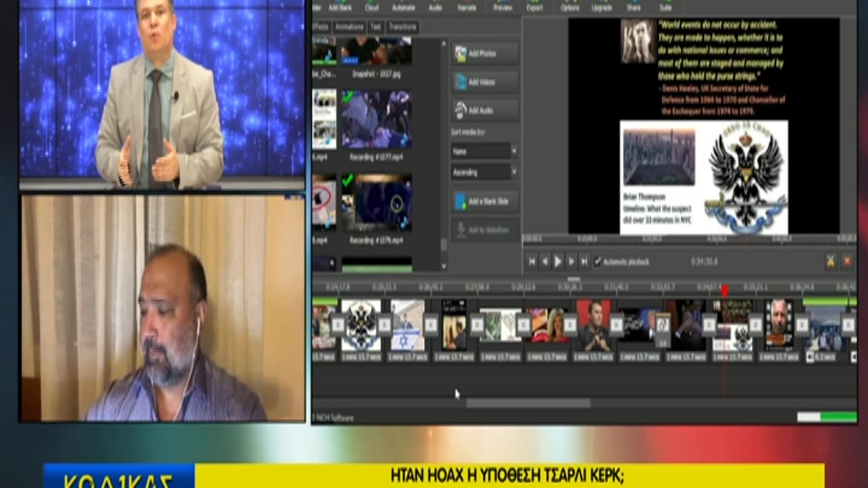Open transition slot between blonde woman and red-background clips

click(x=570, y=325)
